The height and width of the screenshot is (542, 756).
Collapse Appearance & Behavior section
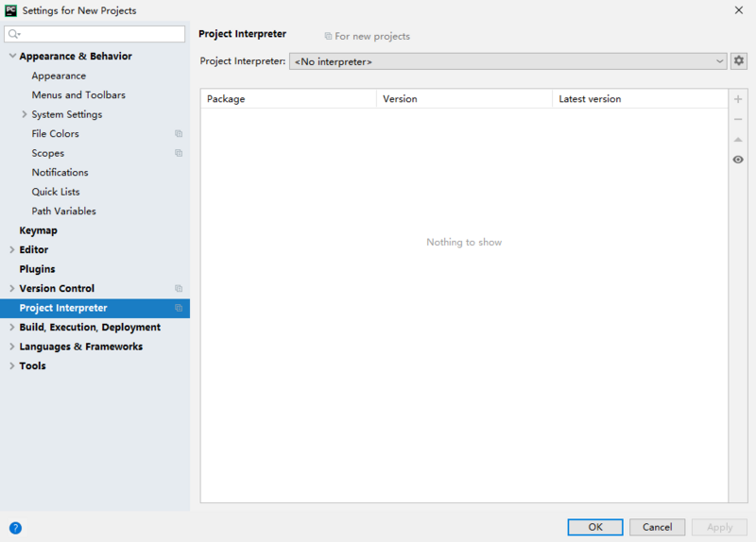(12, 56)
